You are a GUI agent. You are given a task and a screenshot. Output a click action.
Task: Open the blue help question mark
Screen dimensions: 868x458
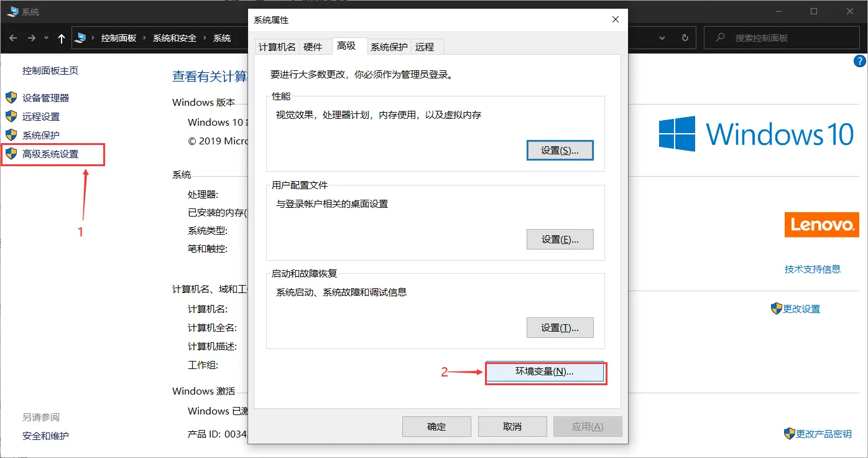coord(860,61)
